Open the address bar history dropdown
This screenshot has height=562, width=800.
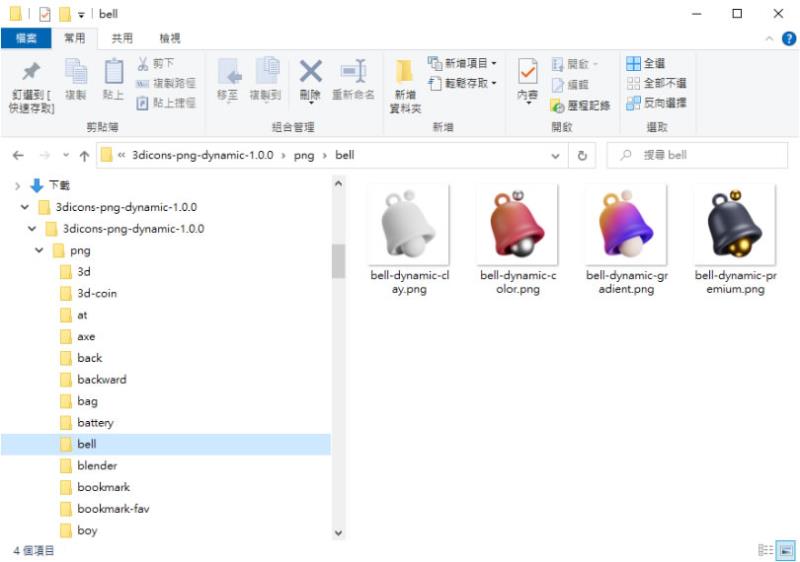tap(556, 156)
